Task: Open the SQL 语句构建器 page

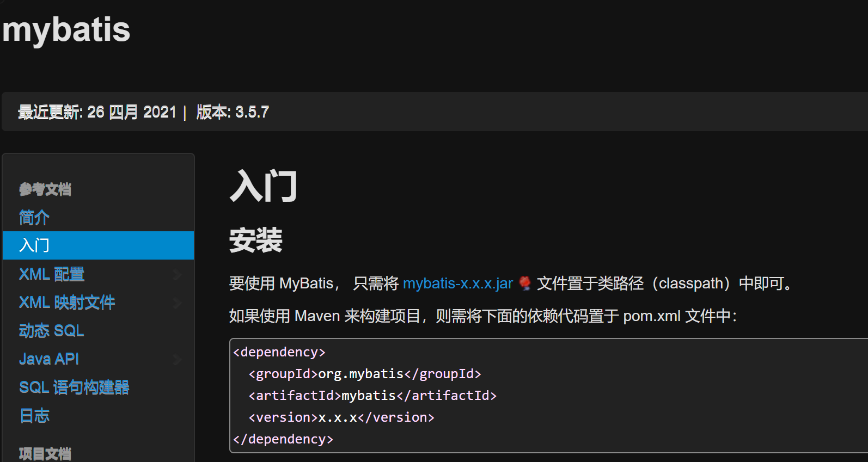Action: pyautogui.click(x=74, y=387)
